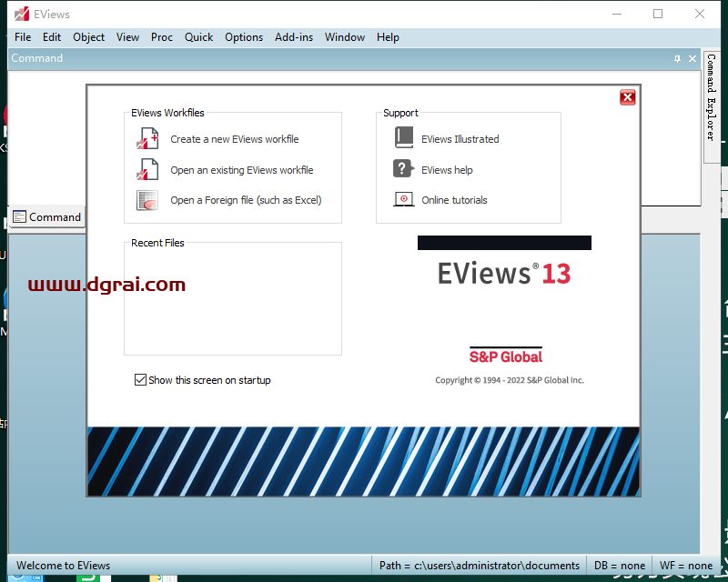Open the Help menu
The width and height of the screenshot is (728, 582).
tap(388, 37)
